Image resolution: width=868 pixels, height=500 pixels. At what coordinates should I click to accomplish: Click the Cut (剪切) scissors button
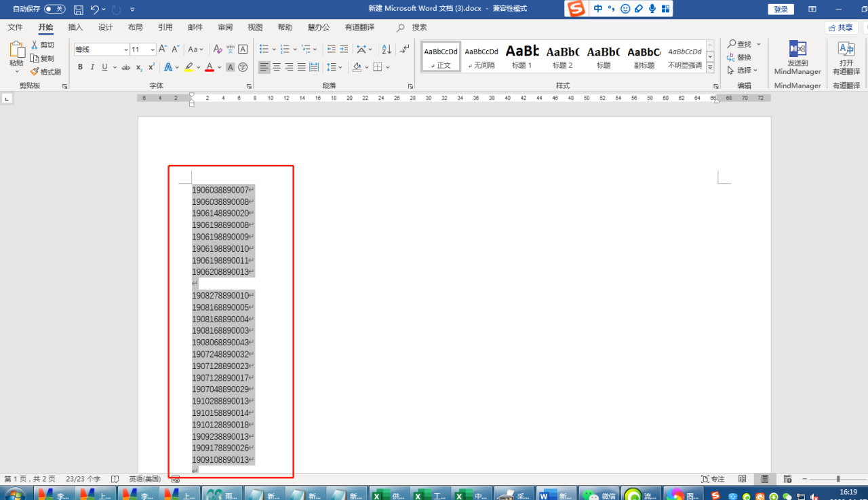tap(43, 45)
